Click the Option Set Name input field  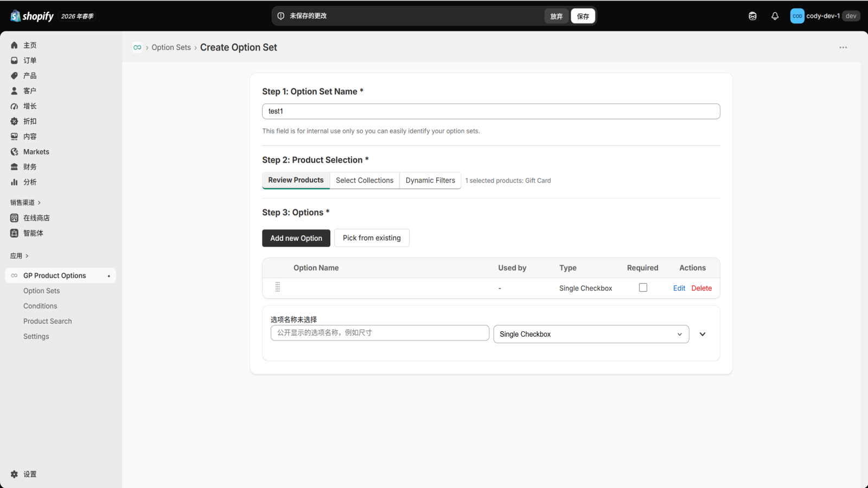(491, 111)
